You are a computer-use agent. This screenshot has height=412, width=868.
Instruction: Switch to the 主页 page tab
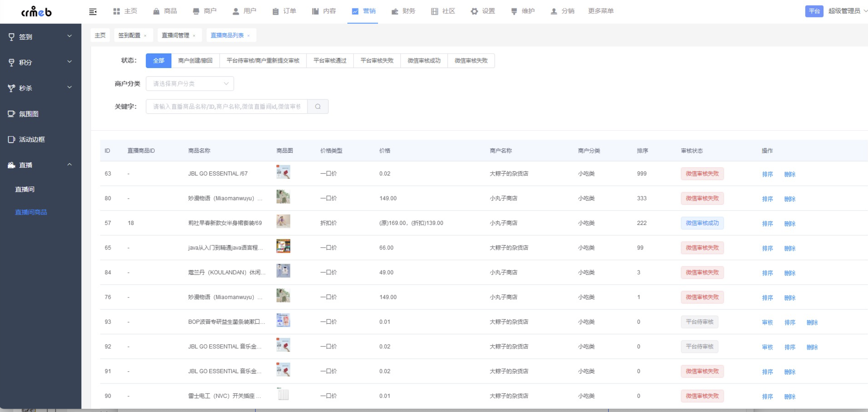coord(100,36)
